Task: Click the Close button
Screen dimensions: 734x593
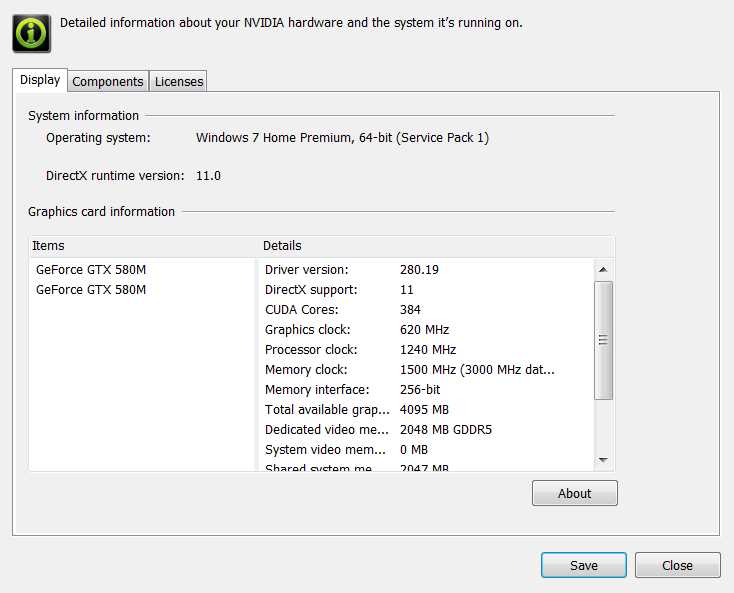Action: click(677, 565)
